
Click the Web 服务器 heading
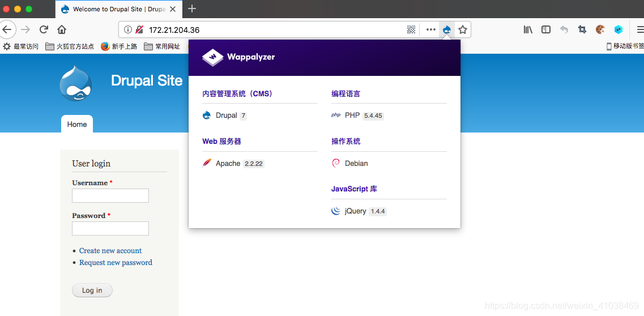[x=222, y=141]
